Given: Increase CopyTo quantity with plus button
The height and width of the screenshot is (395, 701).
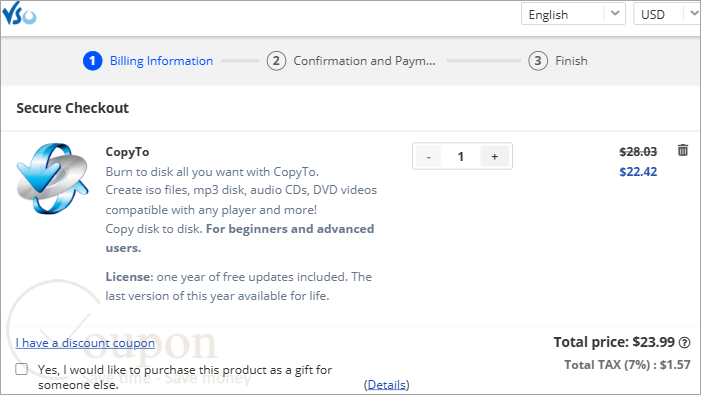Looking at the screenshot, I should pyautogui.click(x=494, y=156).
